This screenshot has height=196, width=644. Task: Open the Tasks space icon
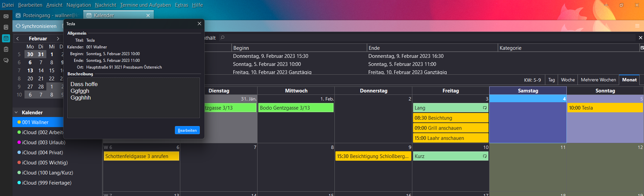(x=6, y=49)
